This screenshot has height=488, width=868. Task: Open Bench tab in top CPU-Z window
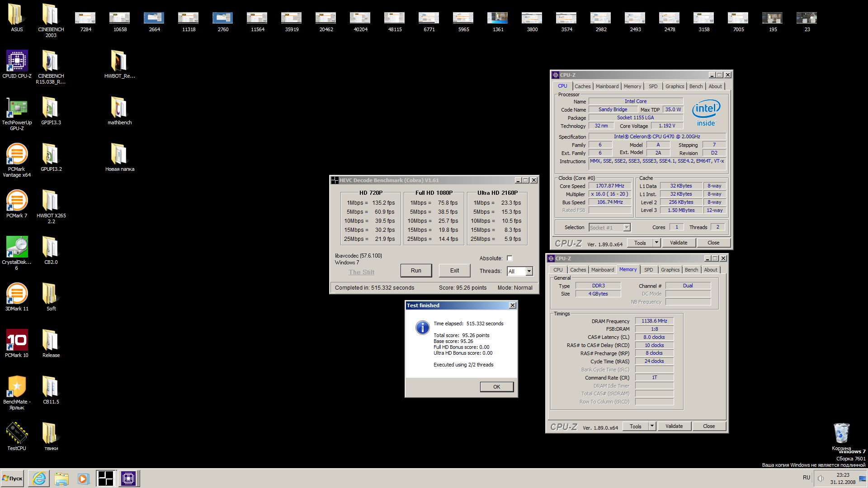pyautogui.click(x=696, y=86)
